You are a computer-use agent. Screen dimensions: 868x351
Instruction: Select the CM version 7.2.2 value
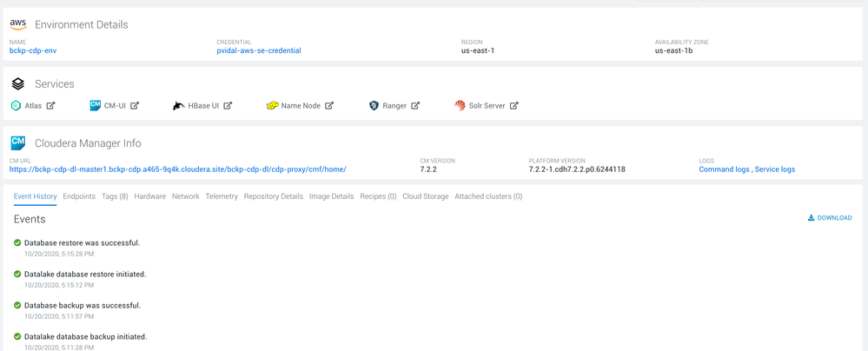[429, 169]
